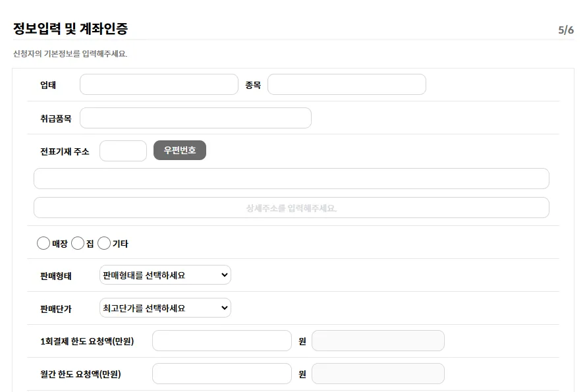Click the 5/6 step indicator
This screenshot has width=587, height=392.
coord(566,30)
